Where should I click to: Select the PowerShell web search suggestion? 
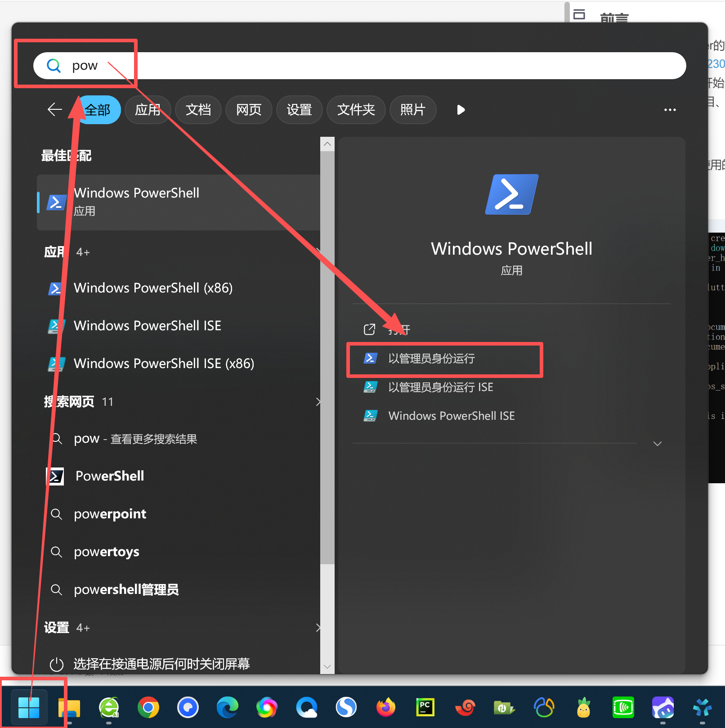(179, 476)
